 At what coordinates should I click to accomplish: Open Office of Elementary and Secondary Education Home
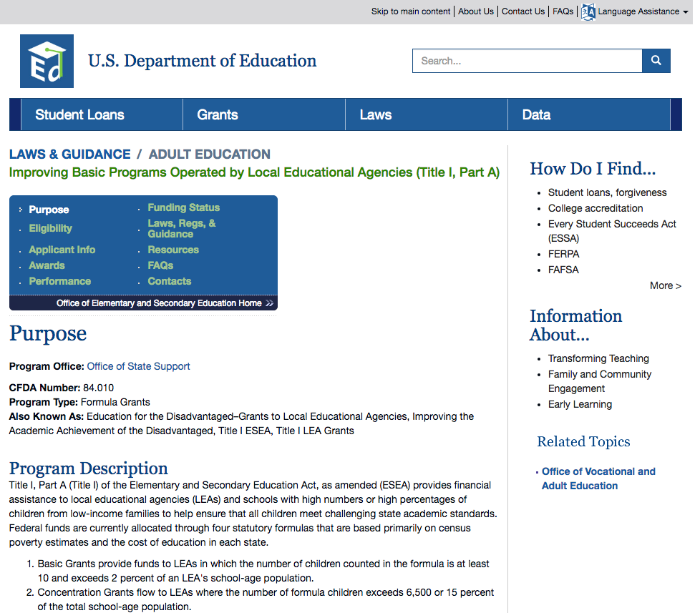pos(159,303)
